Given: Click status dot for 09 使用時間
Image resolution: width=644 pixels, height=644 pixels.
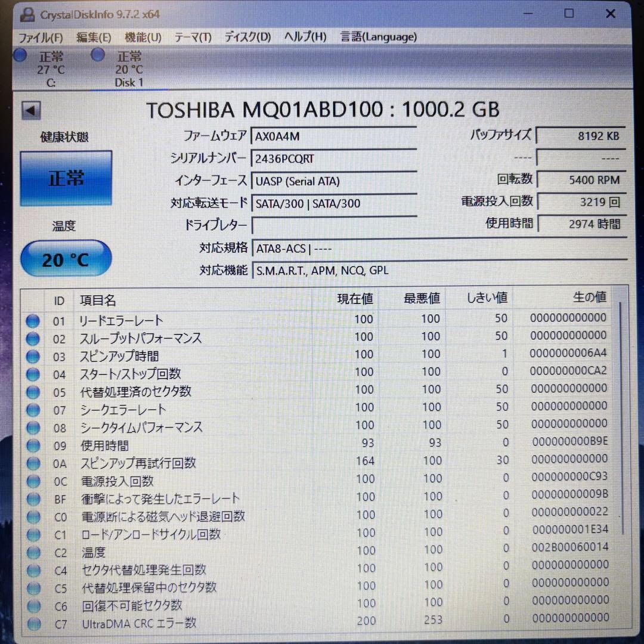Looking at the screenshot, I should tap(33, 445).
